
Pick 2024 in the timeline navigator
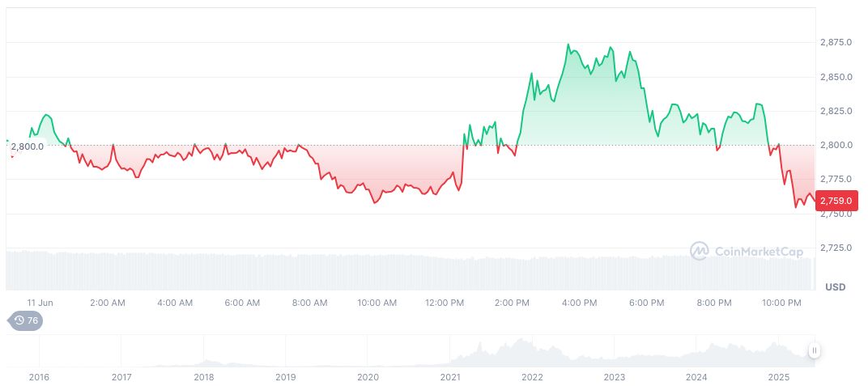[696, 377]
